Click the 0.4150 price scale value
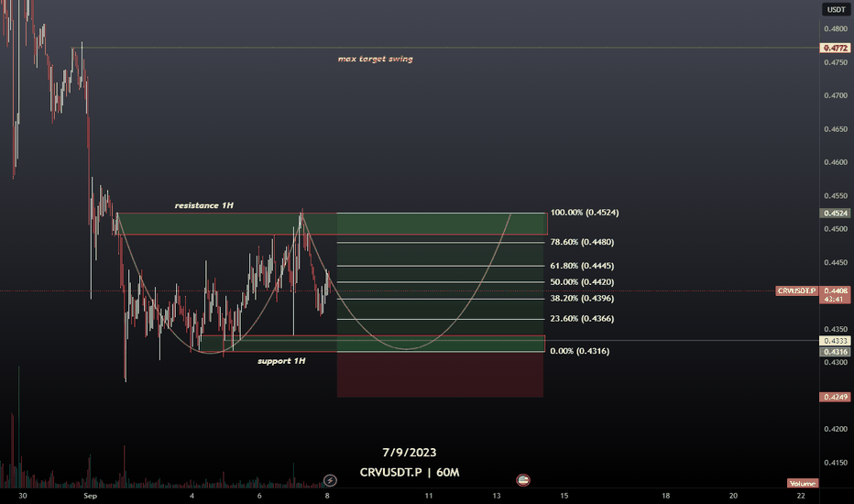 coord(836,463)
